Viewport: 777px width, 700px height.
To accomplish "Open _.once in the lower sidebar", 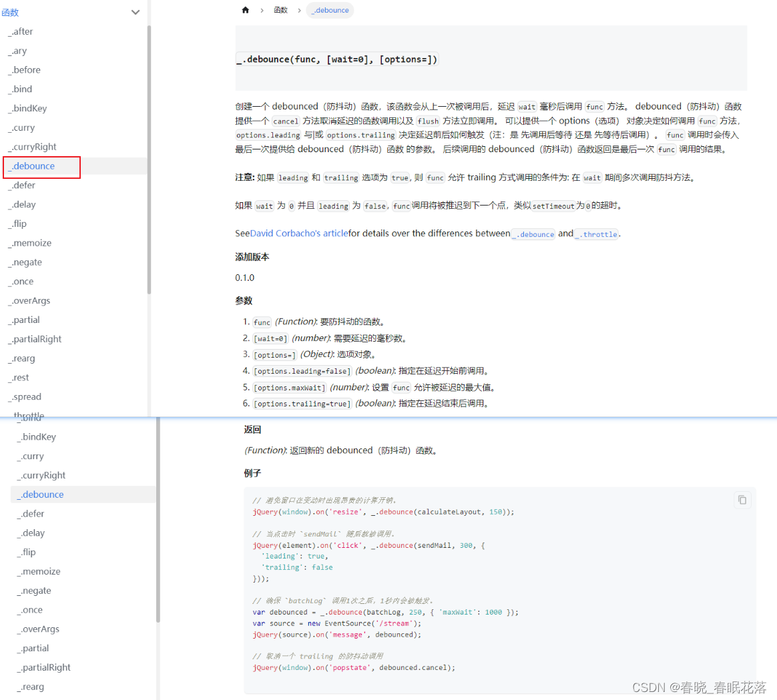I will [x=30, y=610].
